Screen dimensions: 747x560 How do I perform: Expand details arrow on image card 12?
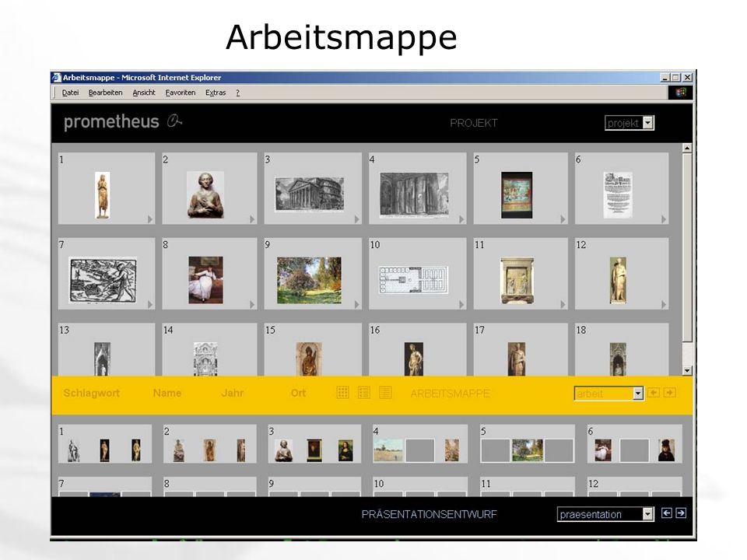click(x=664, y=304)
